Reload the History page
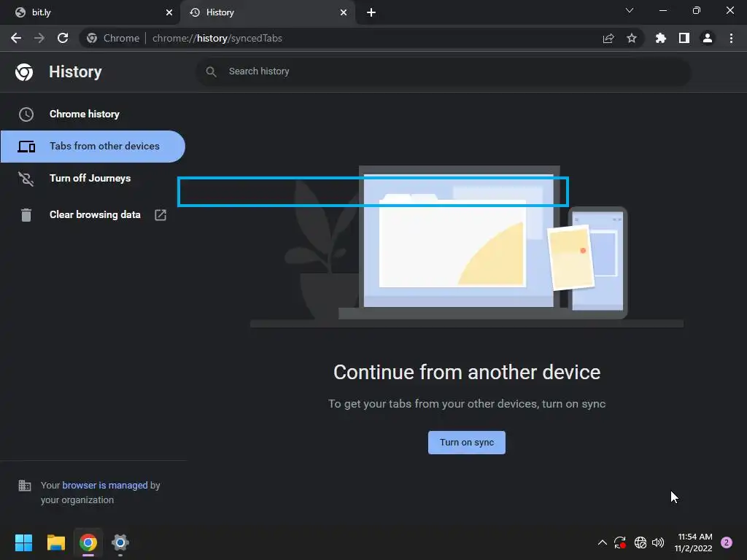This screenshot has width=747, height=560. click(x=63, y=38)
